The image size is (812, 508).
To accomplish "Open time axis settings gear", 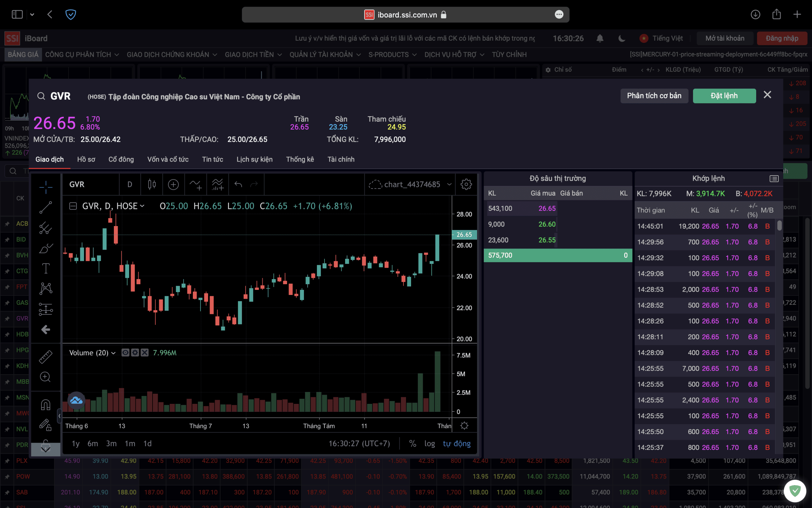I will coord(464,426).
